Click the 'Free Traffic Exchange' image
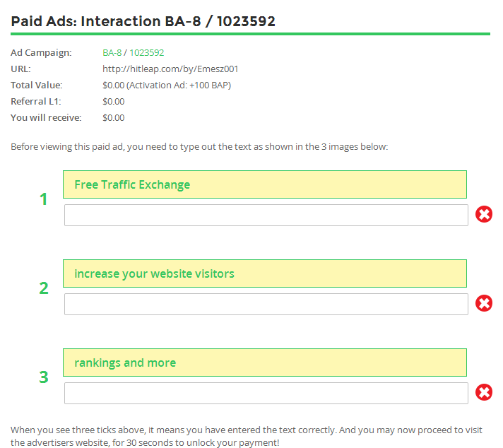 [x=264, y=184]
